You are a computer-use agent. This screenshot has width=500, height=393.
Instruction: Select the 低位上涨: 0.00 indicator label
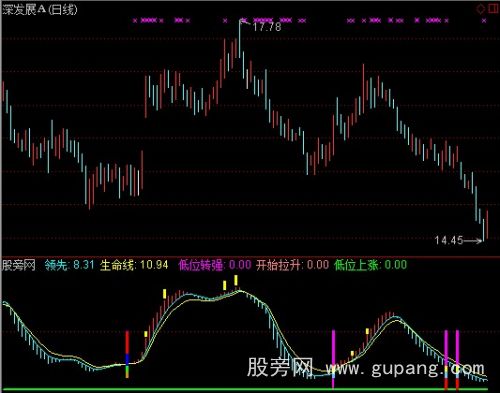click(370, 265)
